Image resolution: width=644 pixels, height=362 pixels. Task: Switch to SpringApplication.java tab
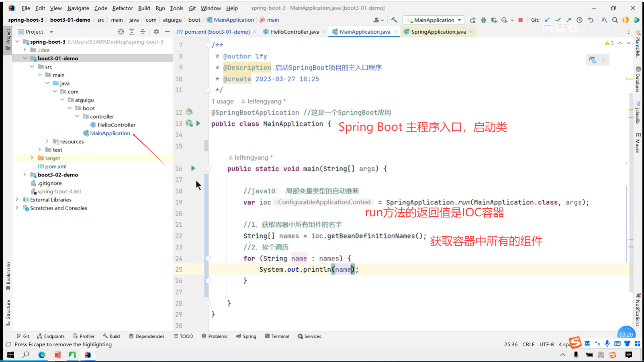[438, 32]
